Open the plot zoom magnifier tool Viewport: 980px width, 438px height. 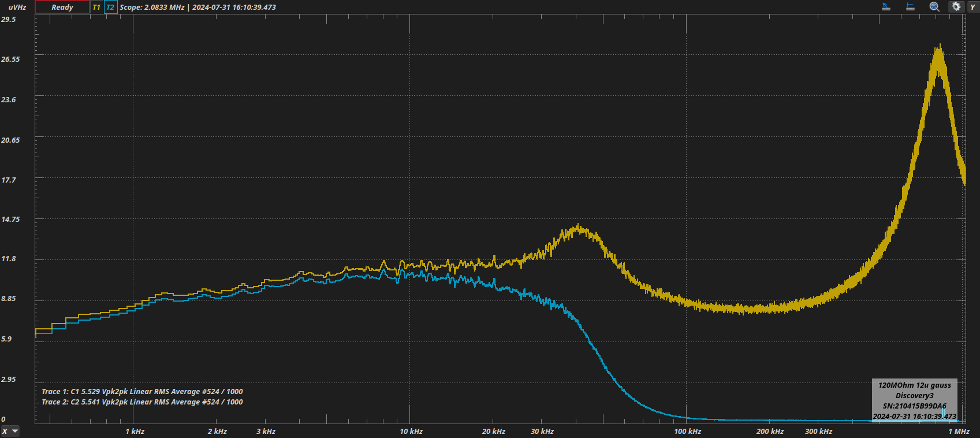934,7
